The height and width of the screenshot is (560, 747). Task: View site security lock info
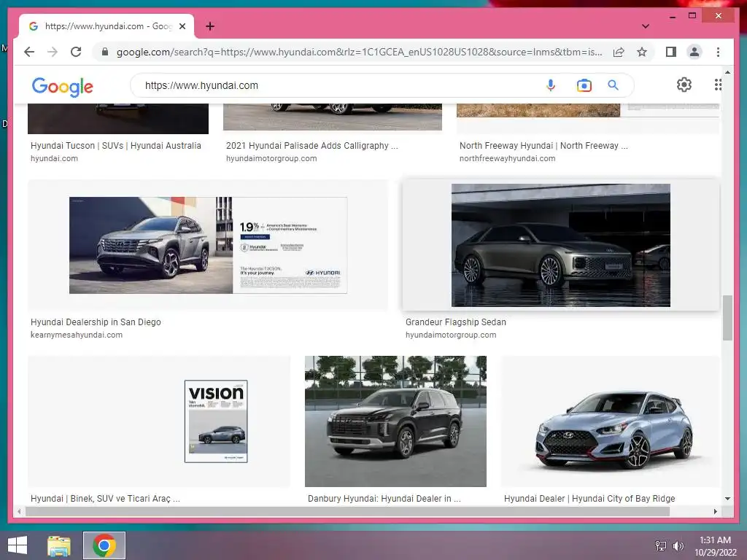click(x=105, y=52)
